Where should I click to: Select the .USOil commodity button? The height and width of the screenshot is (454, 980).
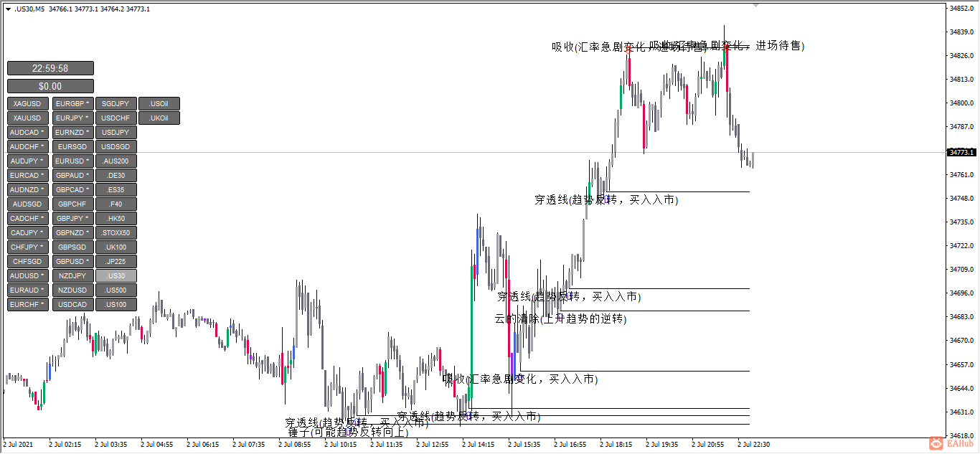tap(159, 104)
